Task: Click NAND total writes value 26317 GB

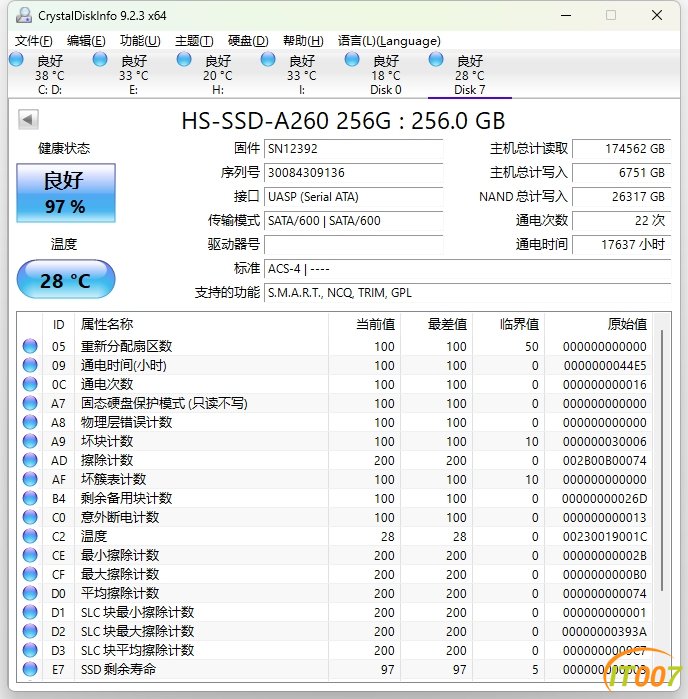Action: click(x=622, y=197)
